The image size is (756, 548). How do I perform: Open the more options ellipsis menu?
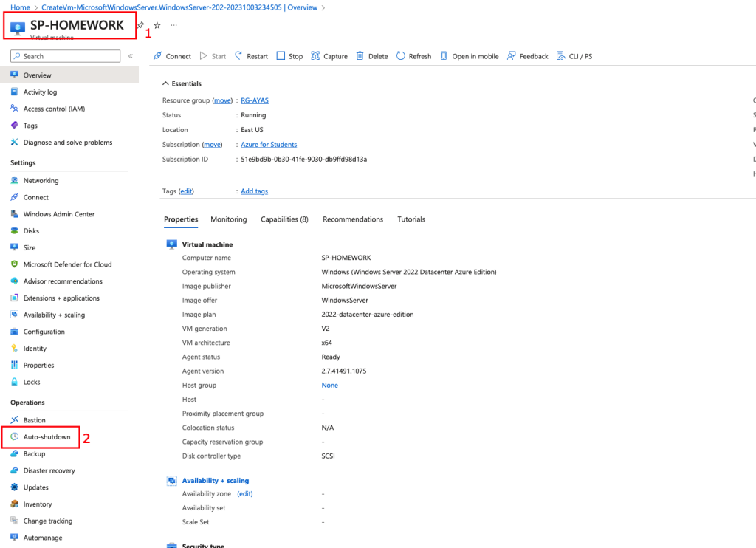tap(174, 25)
